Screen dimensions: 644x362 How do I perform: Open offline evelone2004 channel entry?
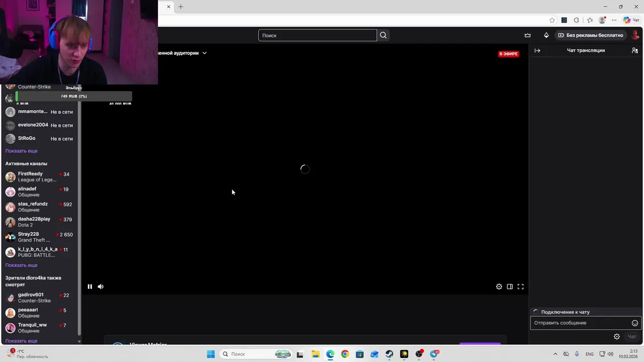click(x=39, y=125)
